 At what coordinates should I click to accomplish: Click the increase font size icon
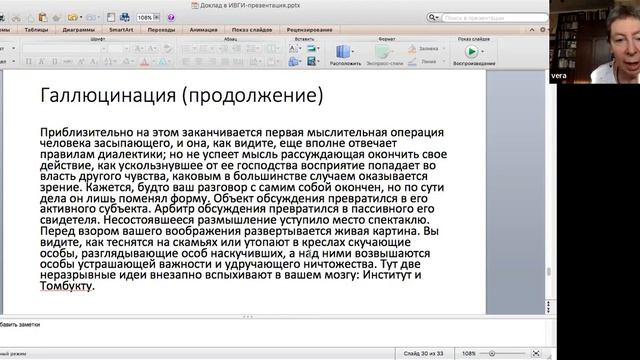[x=139, y=49]
